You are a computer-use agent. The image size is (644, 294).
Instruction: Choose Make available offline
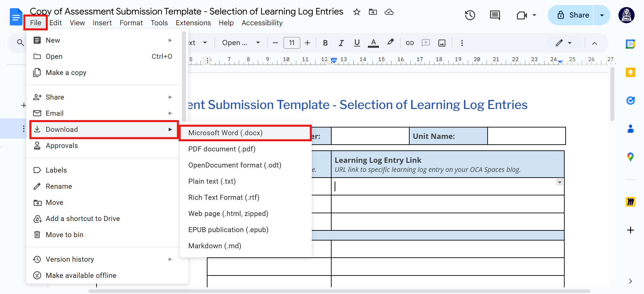[x=104, y=275]
